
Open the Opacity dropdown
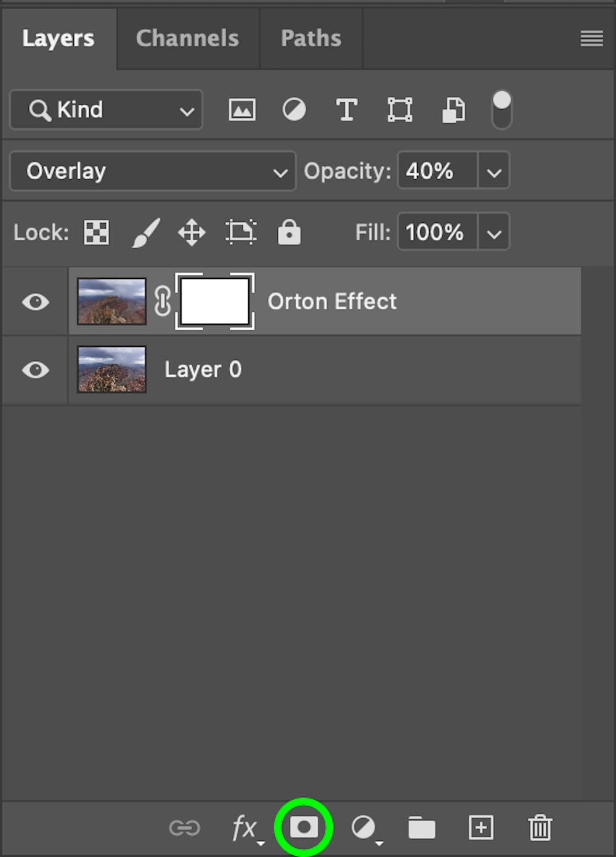pos(493,171)
